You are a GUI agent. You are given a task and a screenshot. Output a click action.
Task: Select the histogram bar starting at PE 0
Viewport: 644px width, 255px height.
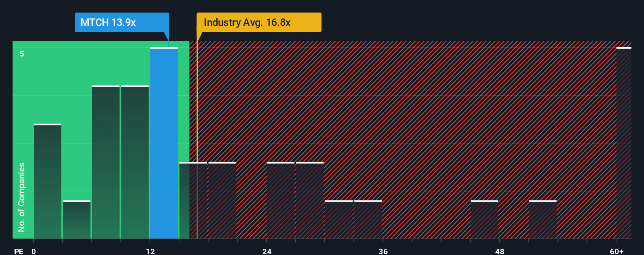pyautogui.click(x=48, y=181)
